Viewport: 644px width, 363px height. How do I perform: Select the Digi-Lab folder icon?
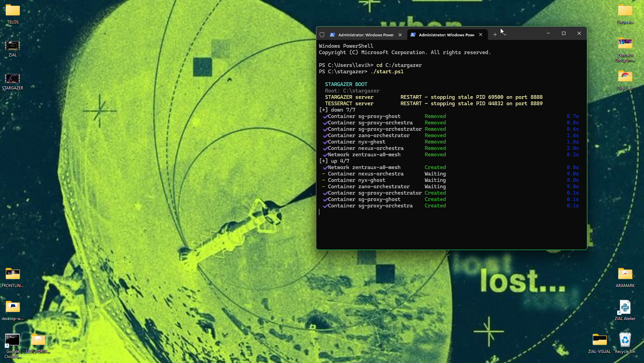pos(625,80)
